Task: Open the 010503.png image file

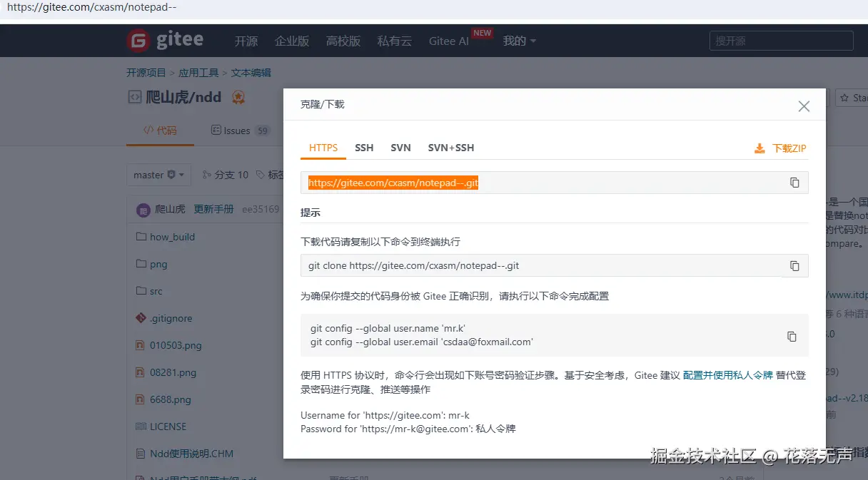Action: tap(176, 345)
